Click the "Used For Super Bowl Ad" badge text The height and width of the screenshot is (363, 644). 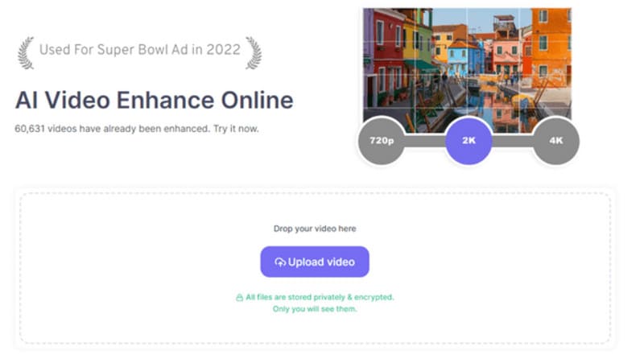click(x=140, y=50)
